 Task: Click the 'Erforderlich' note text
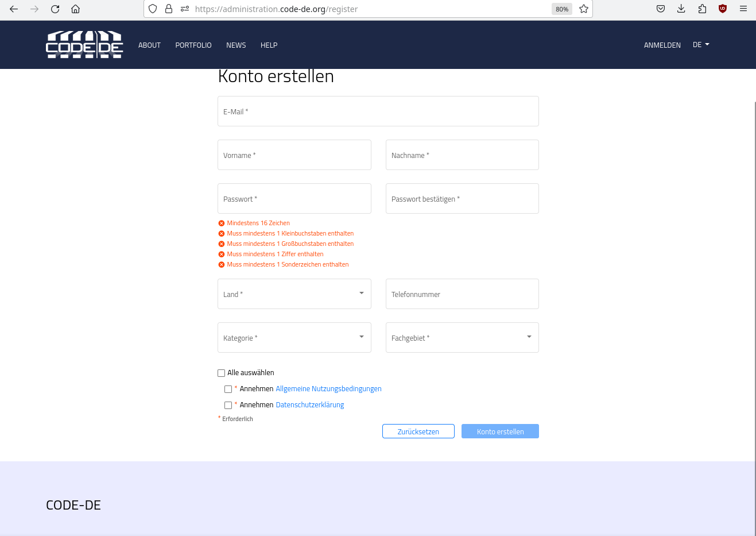coord(238,419)
